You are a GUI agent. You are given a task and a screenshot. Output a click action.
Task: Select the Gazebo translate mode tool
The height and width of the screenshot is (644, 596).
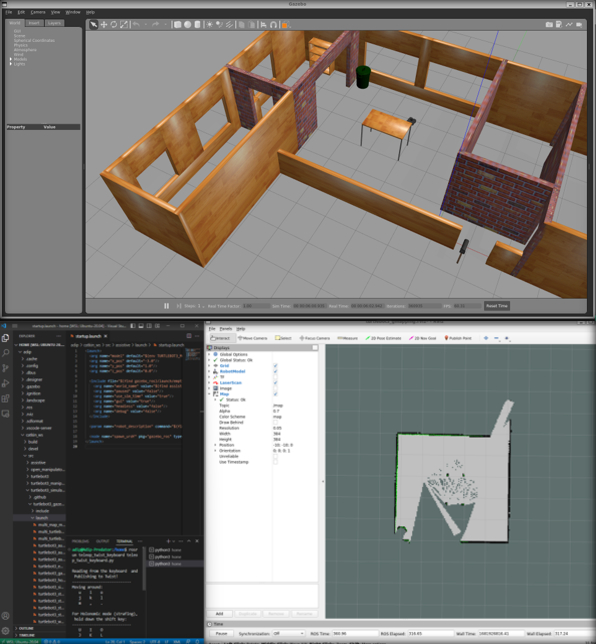104,25
